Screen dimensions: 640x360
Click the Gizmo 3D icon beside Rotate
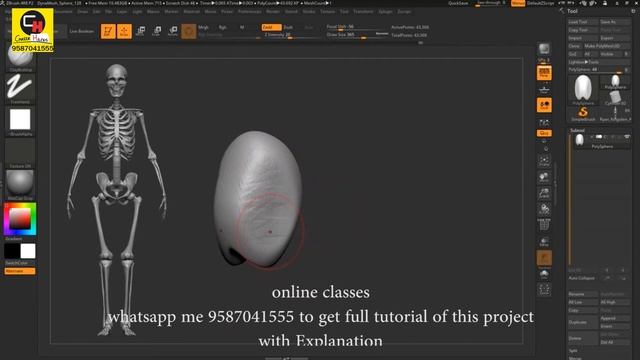pos(189,31)
